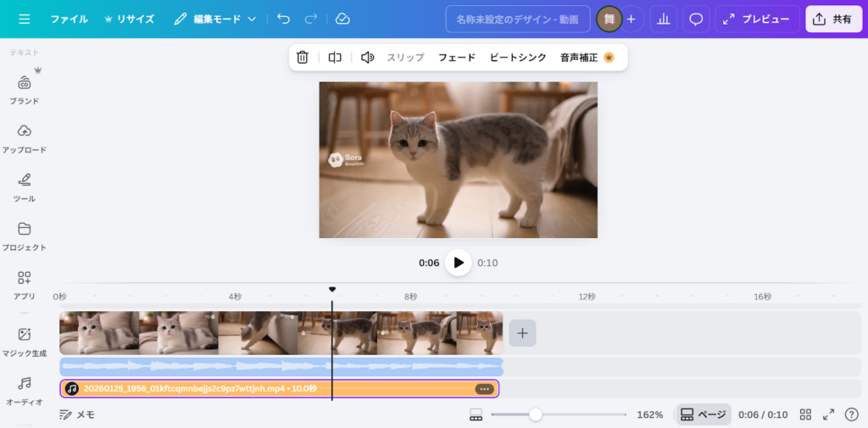This screenshot has width=868, height=428.
Task: Click the 共有 share button
Action: (834, 19)
